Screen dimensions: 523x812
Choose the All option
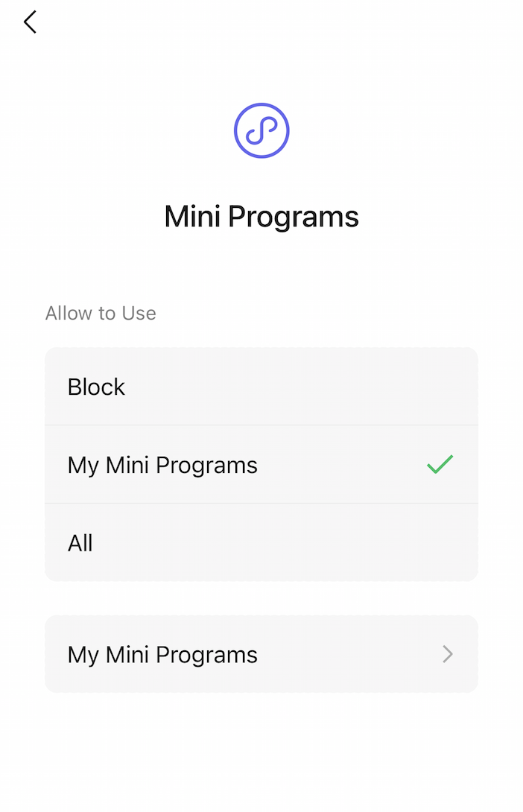[261, 542]
